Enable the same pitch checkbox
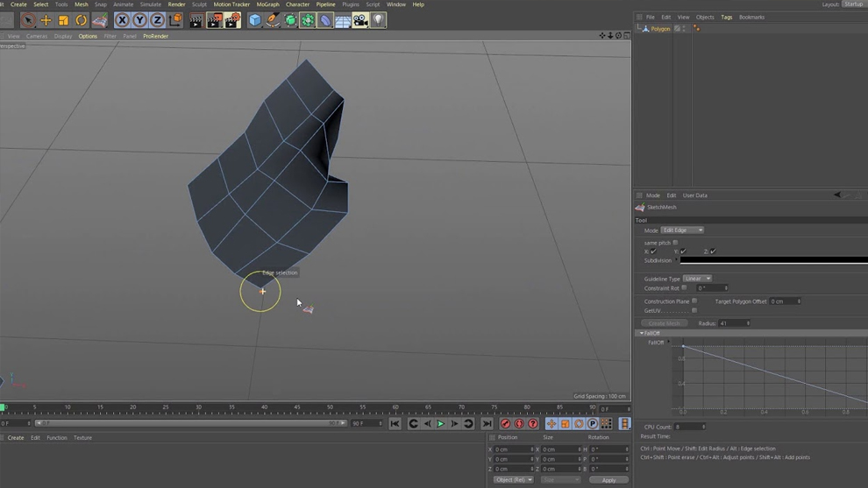868x488 pixels. point(675,243)
